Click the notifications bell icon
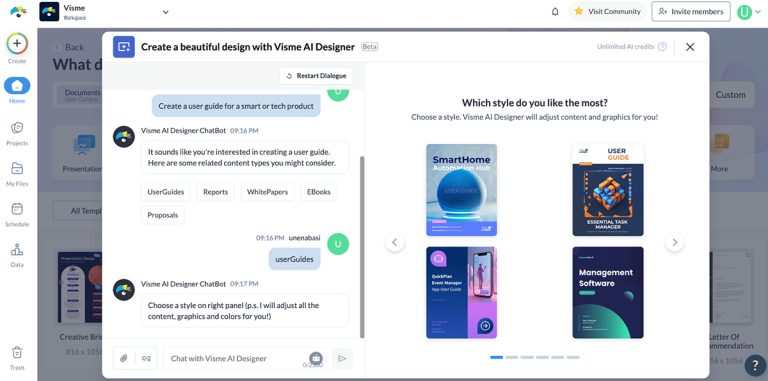 click(x=555, y=11)
